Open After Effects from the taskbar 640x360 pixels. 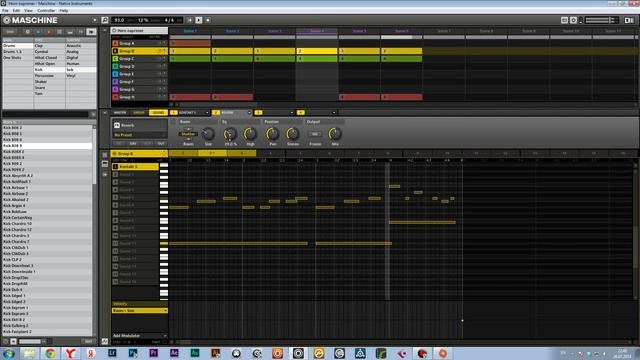(x=174, y=353)
